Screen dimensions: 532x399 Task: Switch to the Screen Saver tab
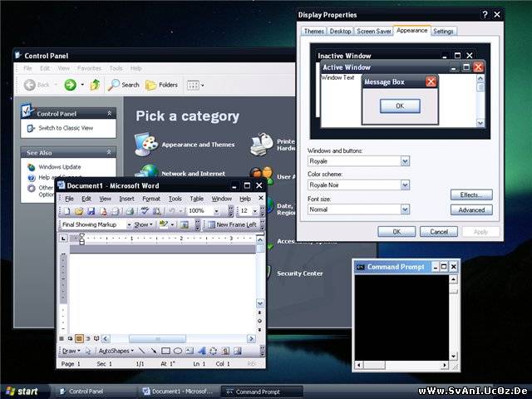(x=374, y=32)
